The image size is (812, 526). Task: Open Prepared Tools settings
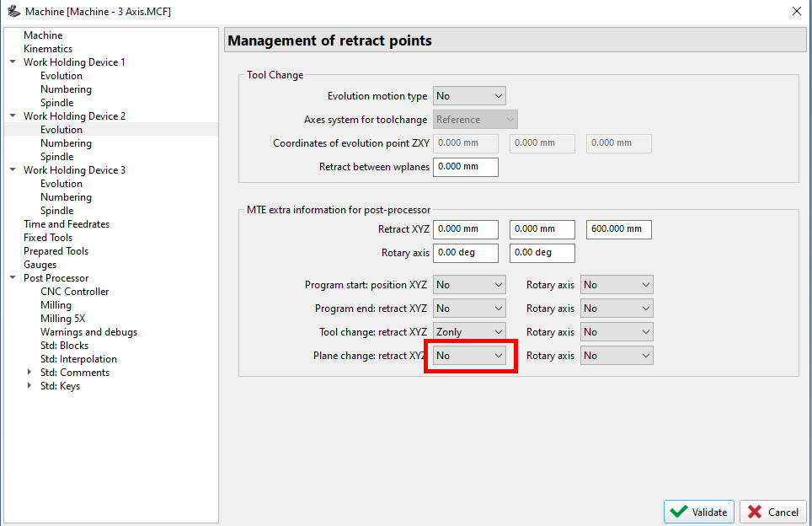tap(56, 251)
